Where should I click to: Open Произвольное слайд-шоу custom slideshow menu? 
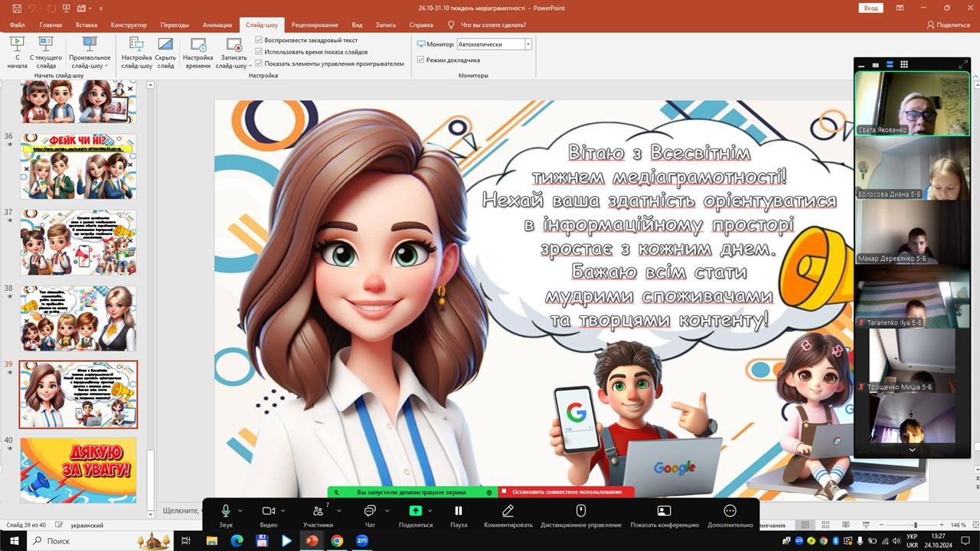pyautogui.click(x=90, y=52)
